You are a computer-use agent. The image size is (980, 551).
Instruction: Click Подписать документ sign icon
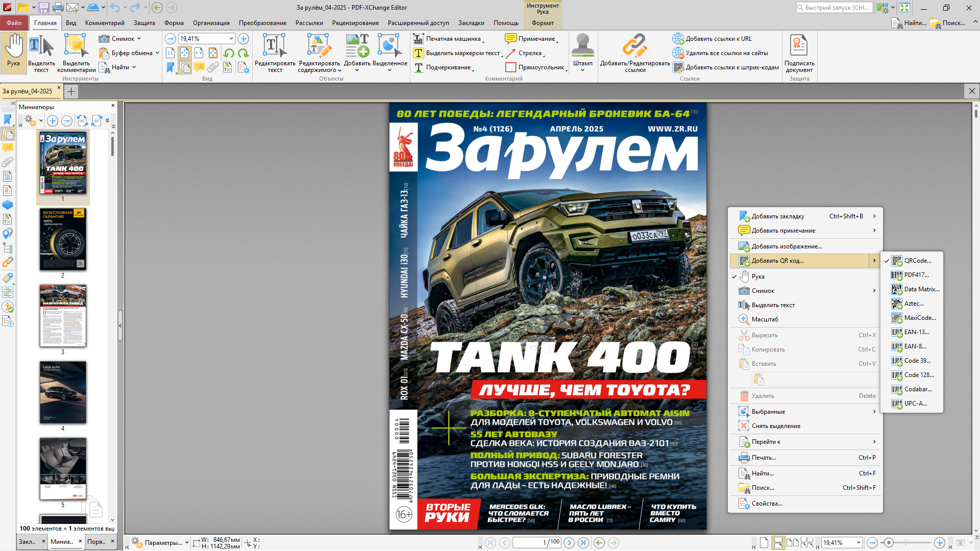pos(799,54)
